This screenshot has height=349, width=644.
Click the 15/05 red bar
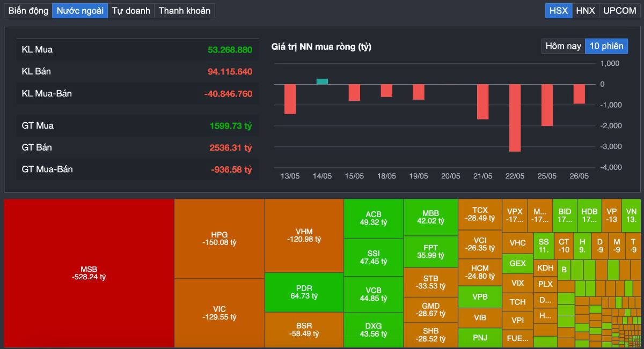[x=354, y=93]
